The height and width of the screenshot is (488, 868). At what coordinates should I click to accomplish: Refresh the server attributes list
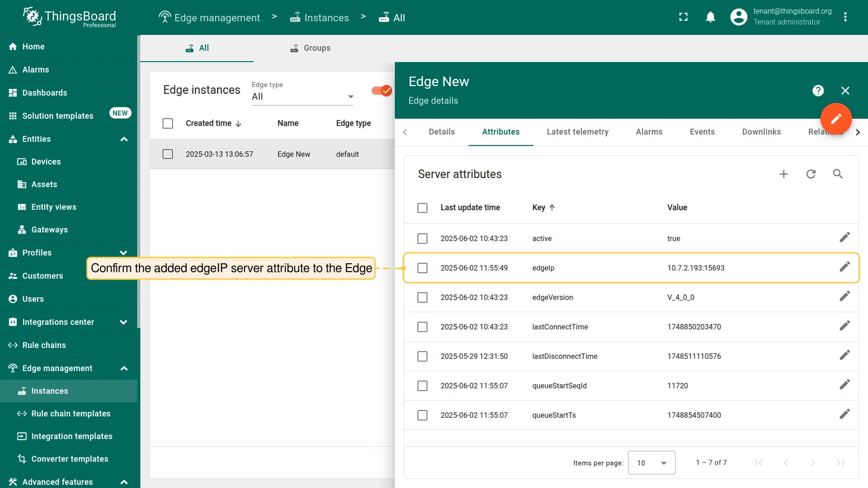811,174
